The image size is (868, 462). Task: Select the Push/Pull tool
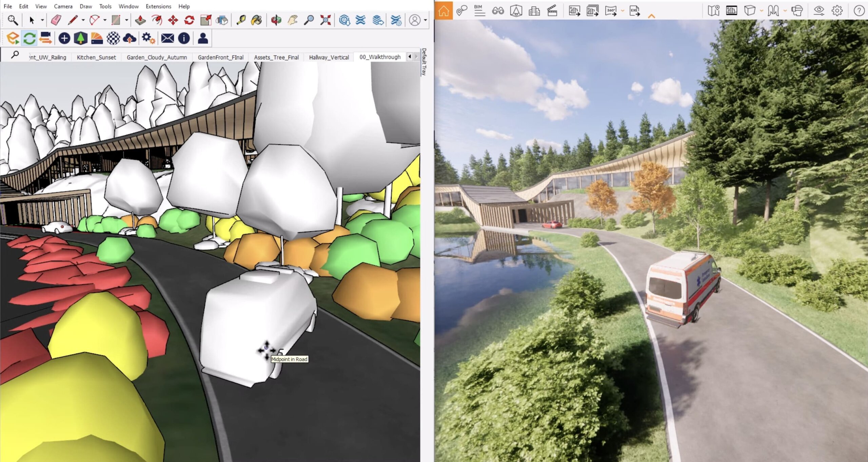[x=140, y=20]
